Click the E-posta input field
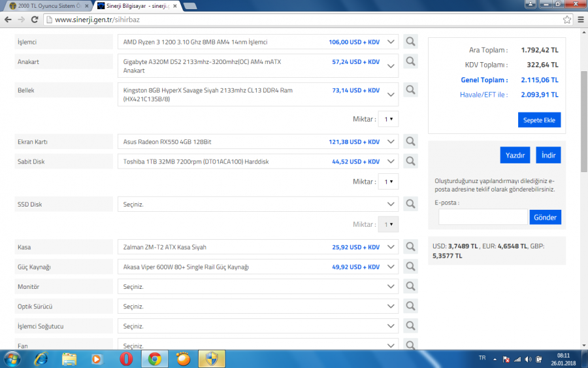 pyautogui.click(x=483, y=217)
